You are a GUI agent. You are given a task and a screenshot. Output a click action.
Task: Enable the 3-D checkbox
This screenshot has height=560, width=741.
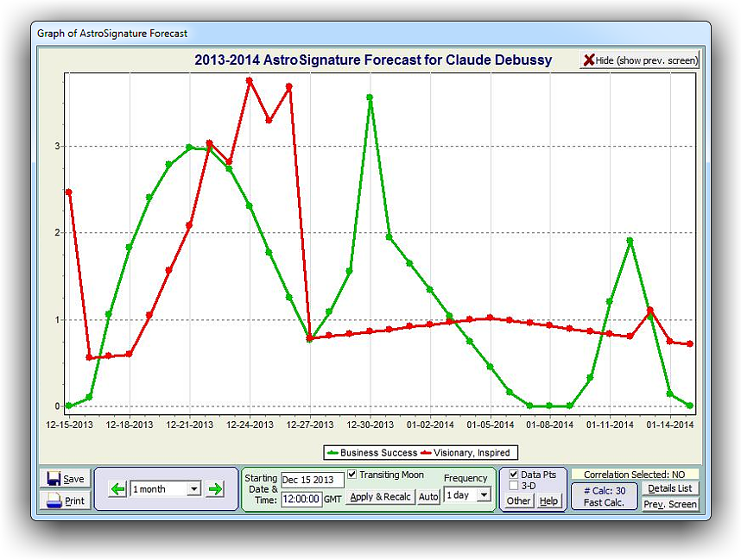[x=514, y=486]
